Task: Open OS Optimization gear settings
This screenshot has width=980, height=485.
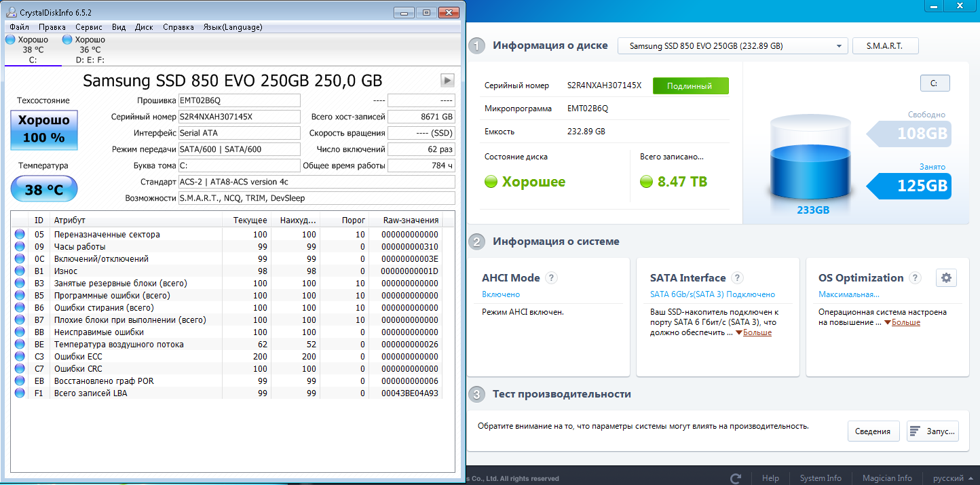Action: (946, 277)
